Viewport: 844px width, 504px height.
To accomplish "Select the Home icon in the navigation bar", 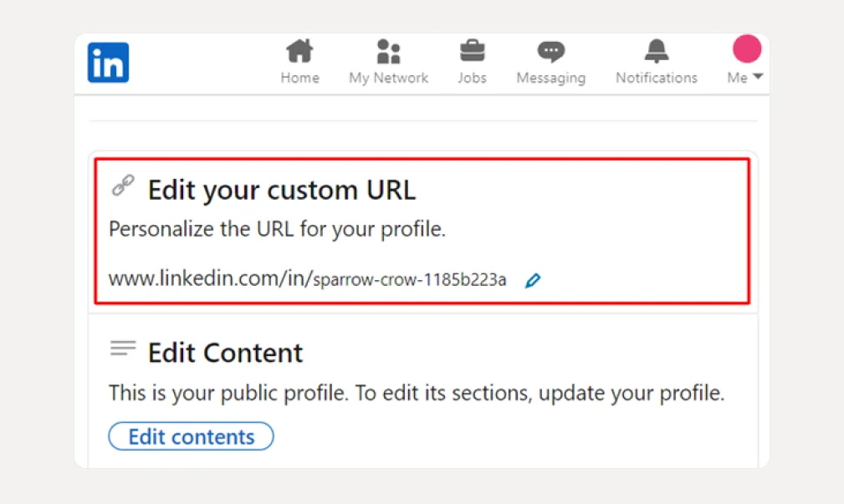I will pos(299,49).
